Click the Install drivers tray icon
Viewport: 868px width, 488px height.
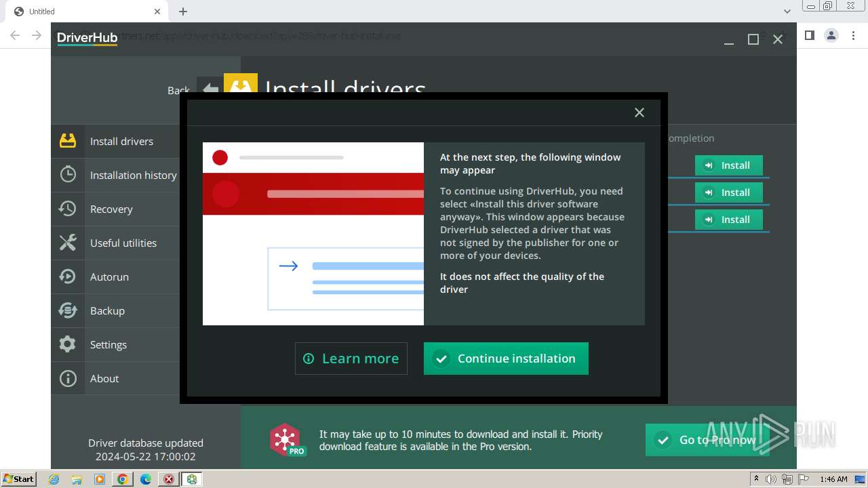pos(68,141)
